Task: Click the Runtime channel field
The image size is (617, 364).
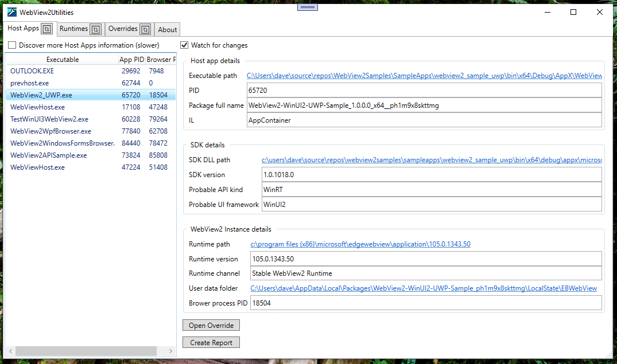Action: (x=426, y=273)
